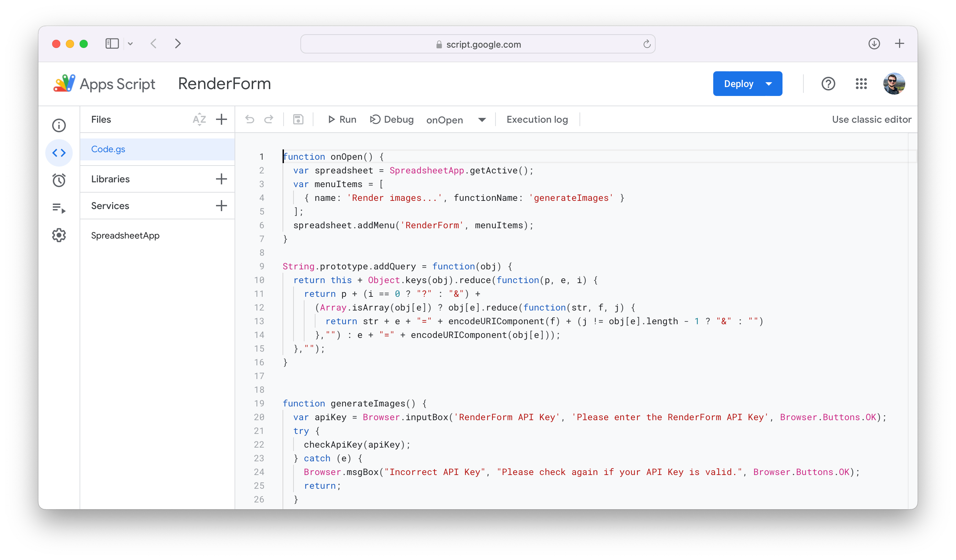Image resolution: width=956 pixels, height=560 pixels.
Task: Click String.prototype.addQuery on line 9
Action: pos(349,266)
